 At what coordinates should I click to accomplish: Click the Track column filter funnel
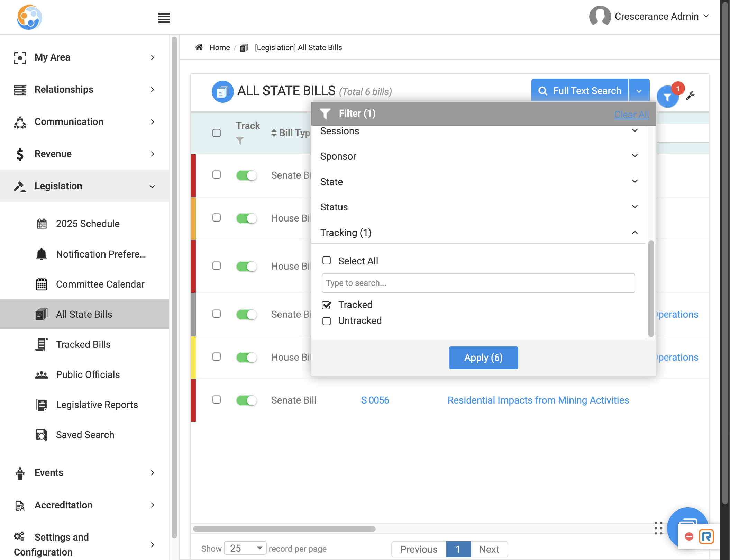[239, 141]
